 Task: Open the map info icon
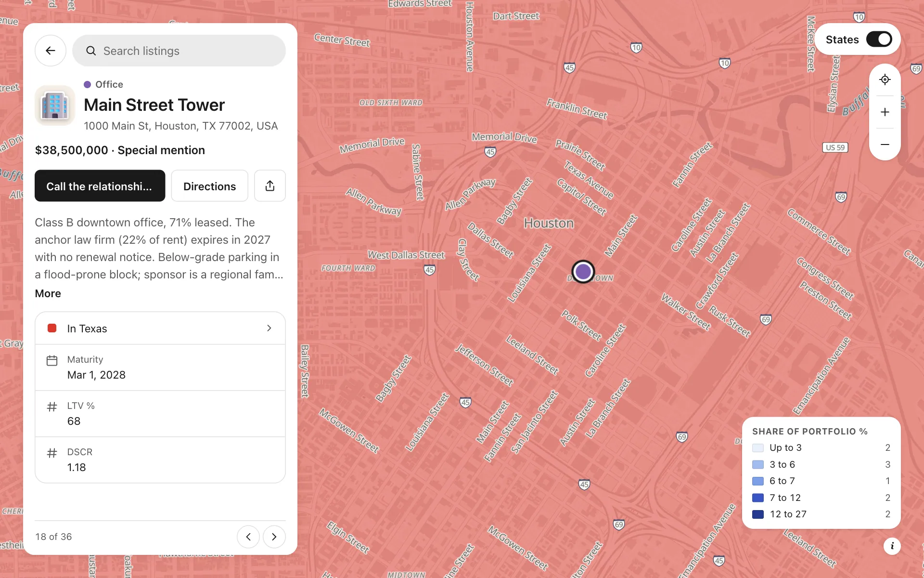point(892,546)
